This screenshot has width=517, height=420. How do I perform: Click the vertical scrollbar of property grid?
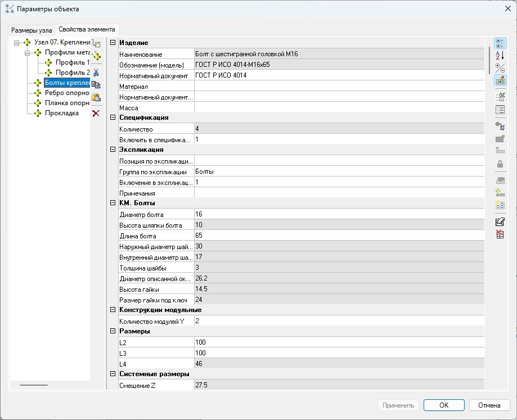[x=489, y=61]
